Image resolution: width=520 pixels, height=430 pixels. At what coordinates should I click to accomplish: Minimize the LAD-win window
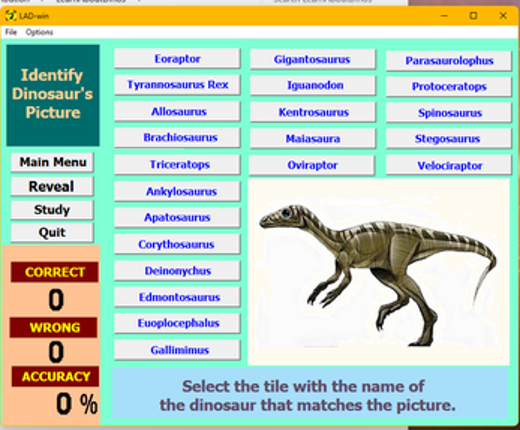(x=444, y=16)
